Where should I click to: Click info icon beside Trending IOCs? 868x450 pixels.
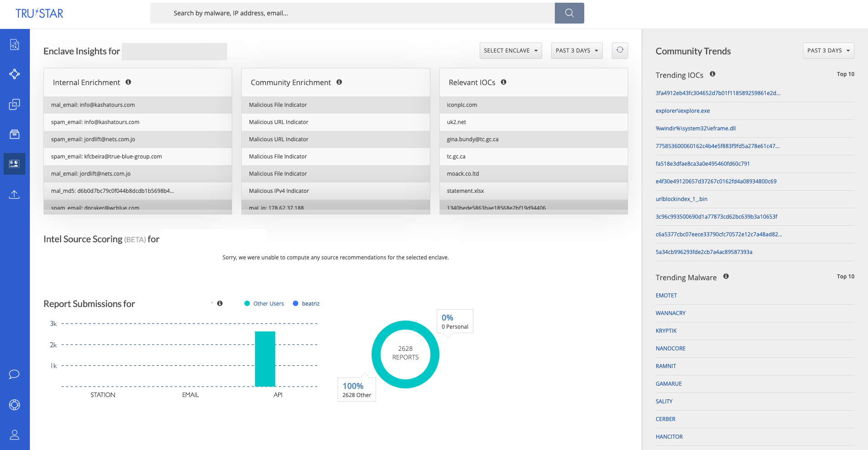click(713, 74)
